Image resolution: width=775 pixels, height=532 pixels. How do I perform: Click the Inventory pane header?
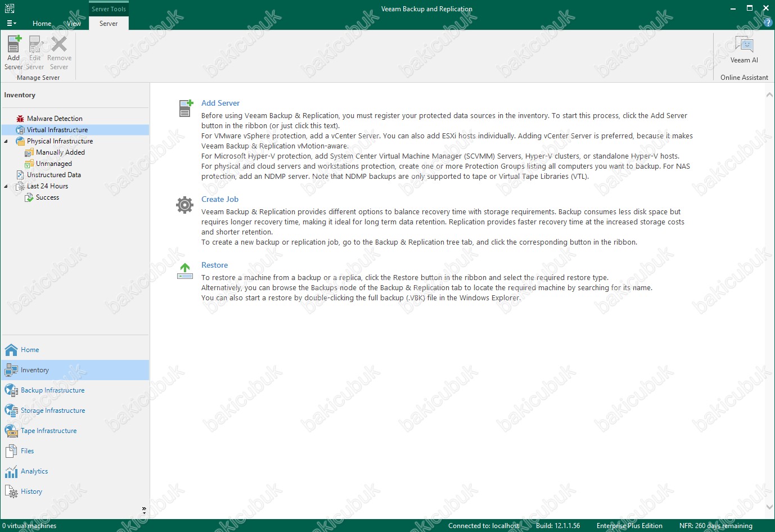pyautogui.click(x=20, y=95)
